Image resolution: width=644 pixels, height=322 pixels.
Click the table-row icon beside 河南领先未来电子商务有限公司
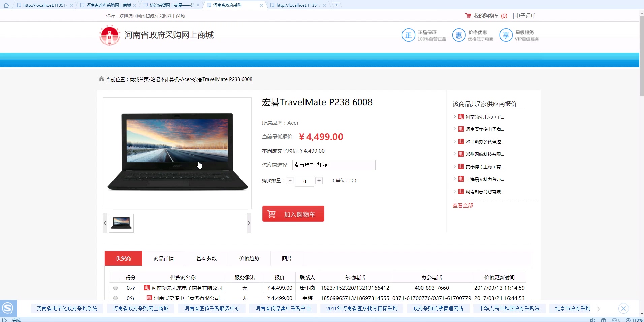147,288
